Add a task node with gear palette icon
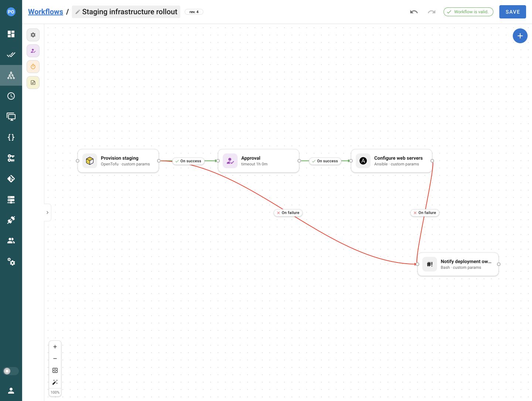 pyautogui.click(x=33, y=35)
